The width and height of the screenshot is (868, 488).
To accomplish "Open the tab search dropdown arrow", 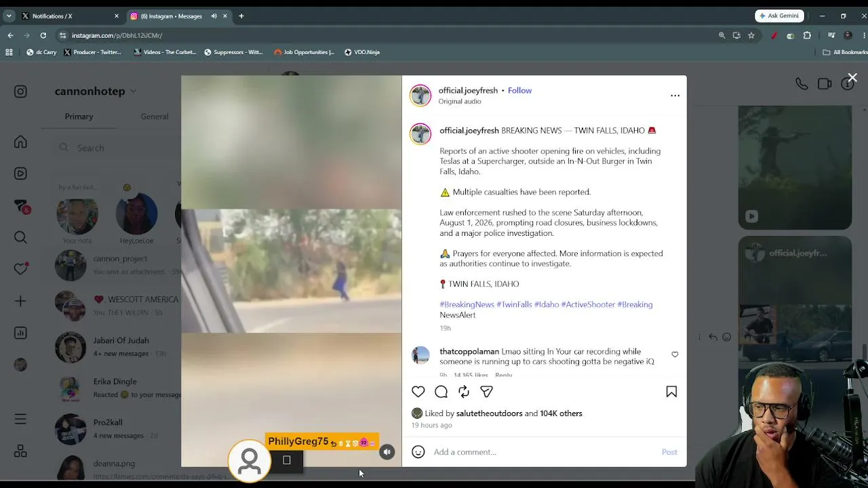I will point(9,16).
